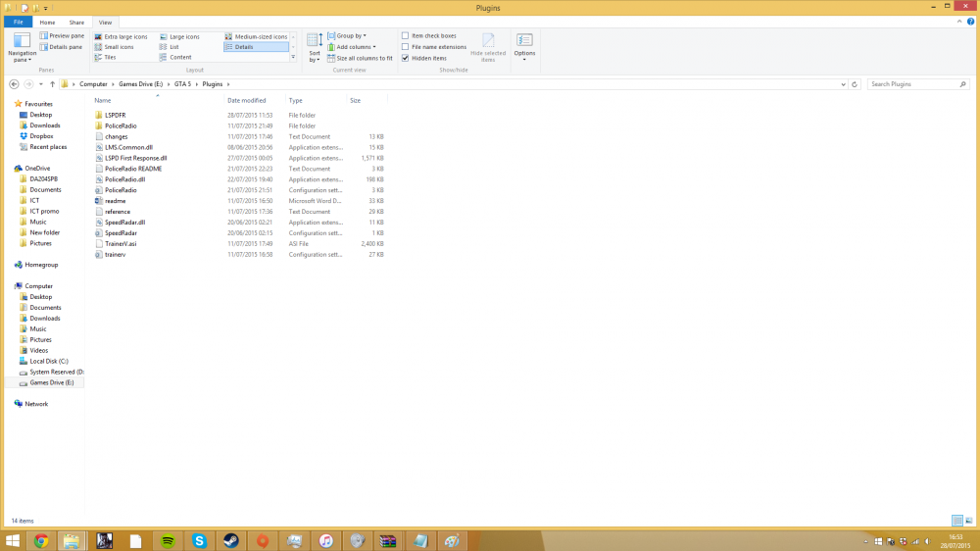
Task: Choose Details layout view
Action: tap(256, 47)
